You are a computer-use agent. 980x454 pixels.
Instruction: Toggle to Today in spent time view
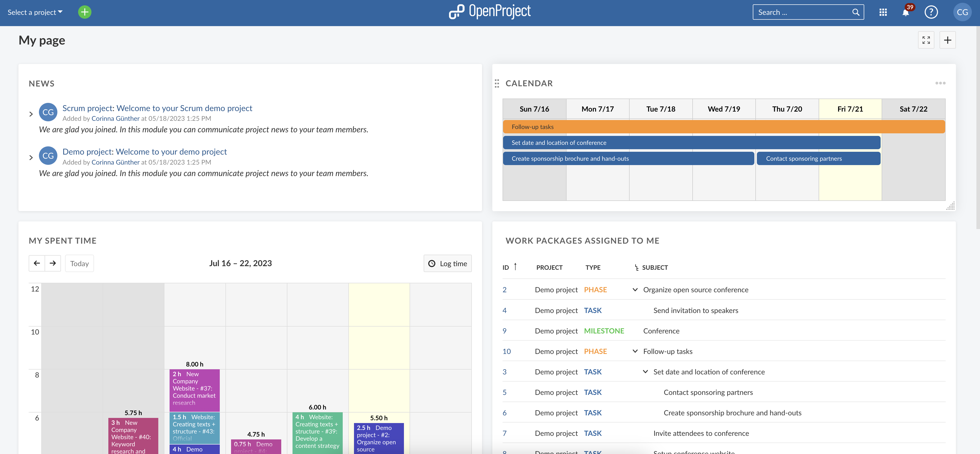tap(79, 263)
